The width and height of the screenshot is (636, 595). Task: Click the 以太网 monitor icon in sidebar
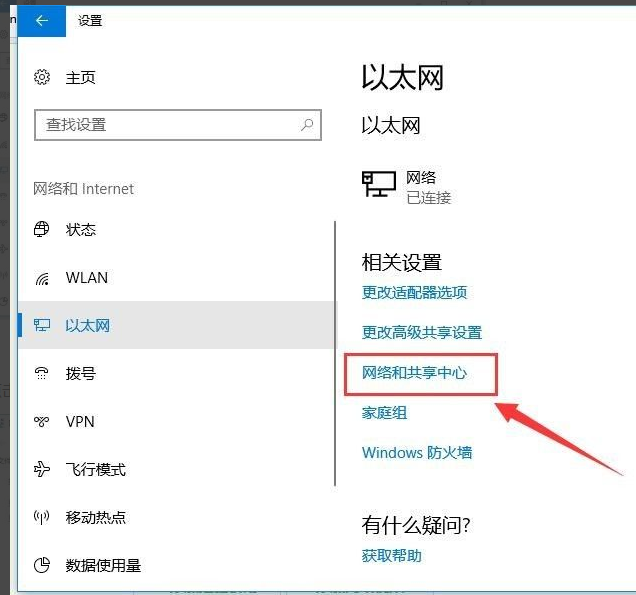pyautogui.click(x=42, y=326)
